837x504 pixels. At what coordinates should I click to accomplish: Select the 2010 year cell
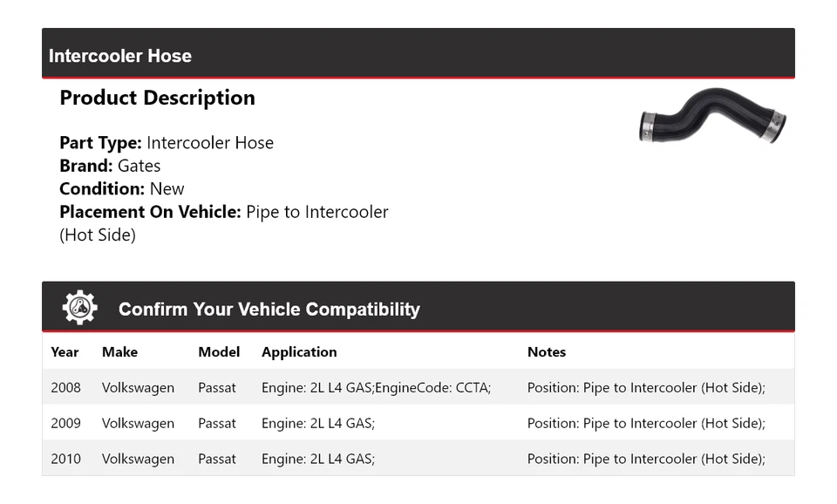[65, 459]
